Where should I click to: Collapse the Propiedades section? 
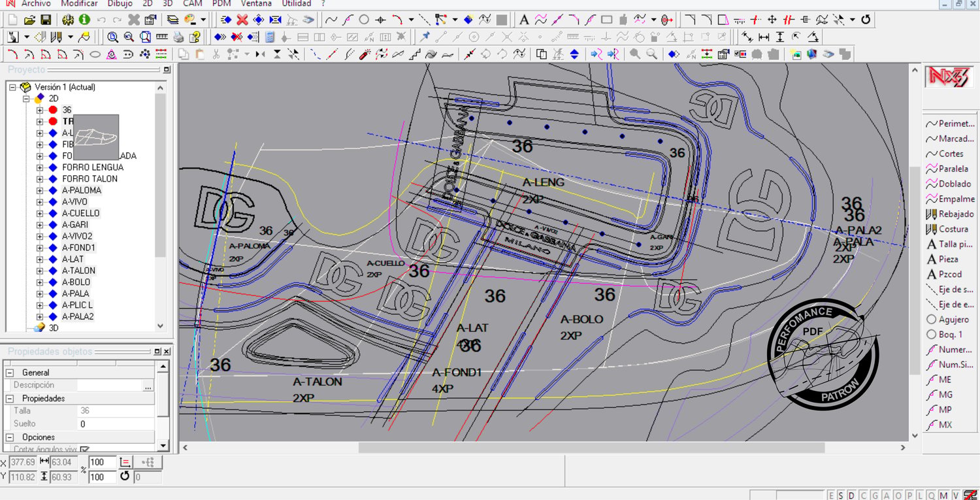click(10, 398)
